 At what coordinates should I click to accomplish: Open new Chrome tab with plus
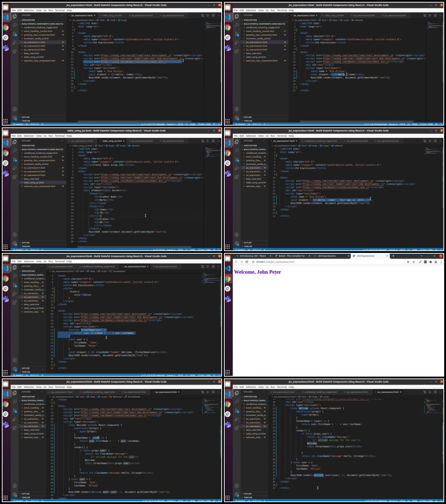click(393, 256)
